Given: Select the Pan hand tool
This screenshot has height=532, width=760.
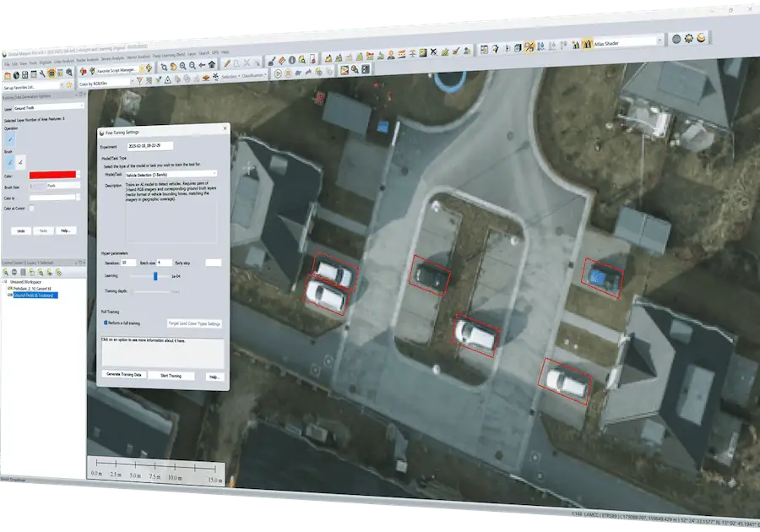Looking at the screenshot, I should pos(173,67).
